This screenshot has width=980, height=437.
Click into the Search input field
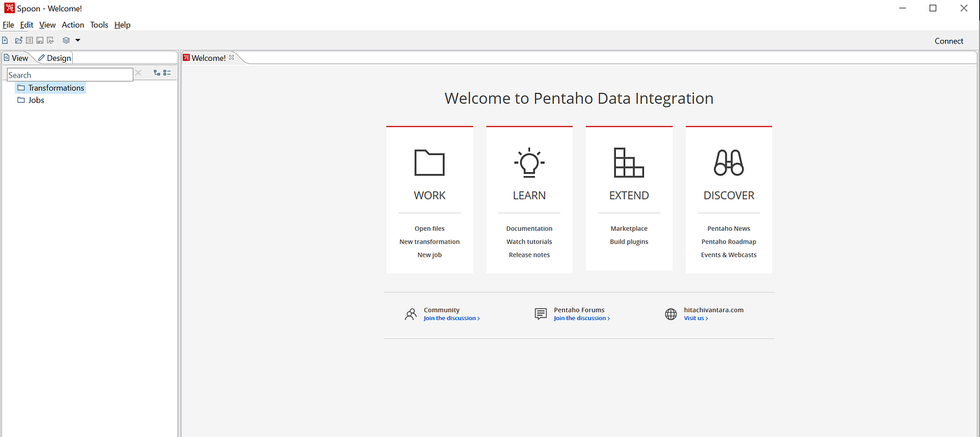coord(70,75)
